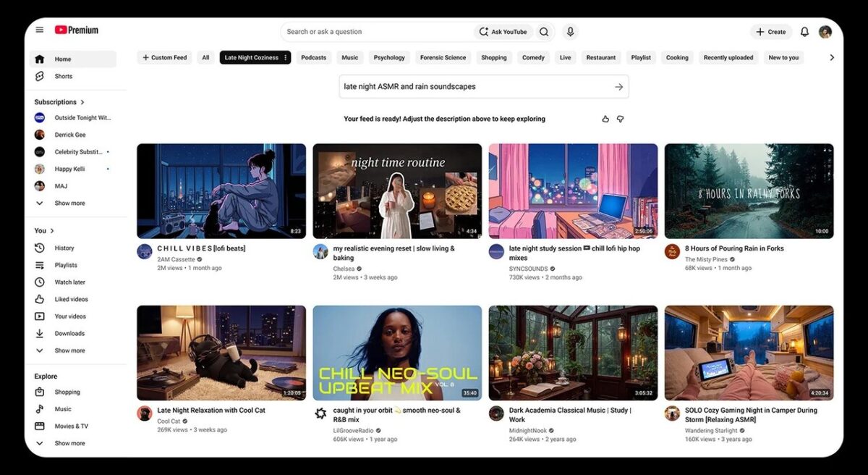The height and width of the screenshot is (475, 868).
Task: Click the Custom Feed chip
Action: [164, 57]
